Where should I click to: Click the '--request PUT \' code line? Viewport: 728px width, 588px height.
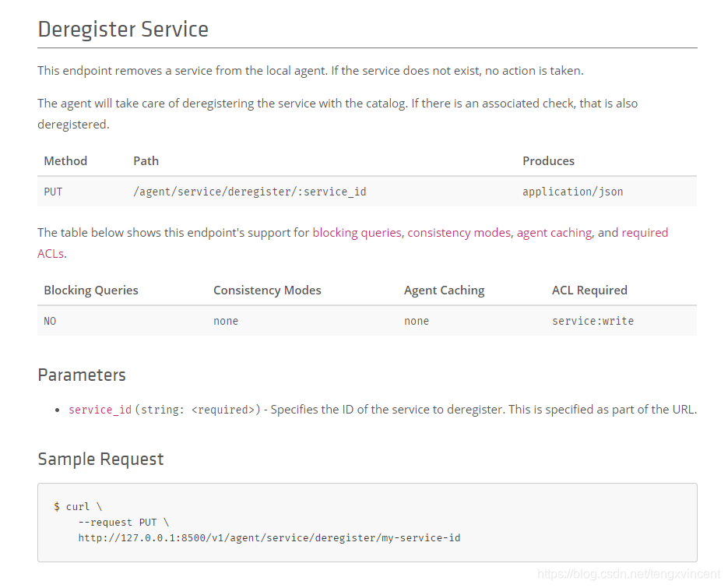click(x=123, y=523)
